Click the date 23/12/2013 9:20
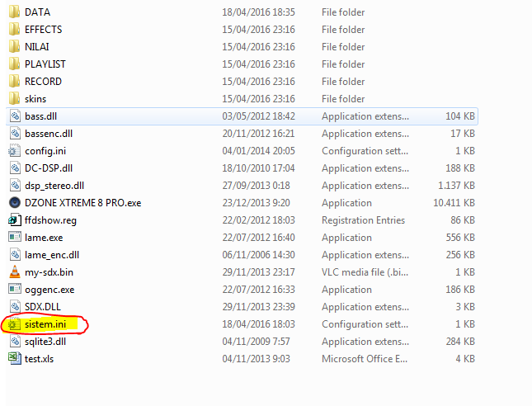The width and height of the screenshot is (532, 406). coord(257,203)
